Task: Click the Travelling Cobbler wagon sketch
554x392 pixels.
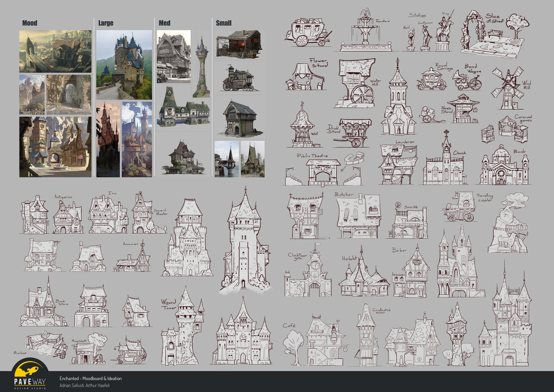Action: pyautogui.click(x=460, y=208)
